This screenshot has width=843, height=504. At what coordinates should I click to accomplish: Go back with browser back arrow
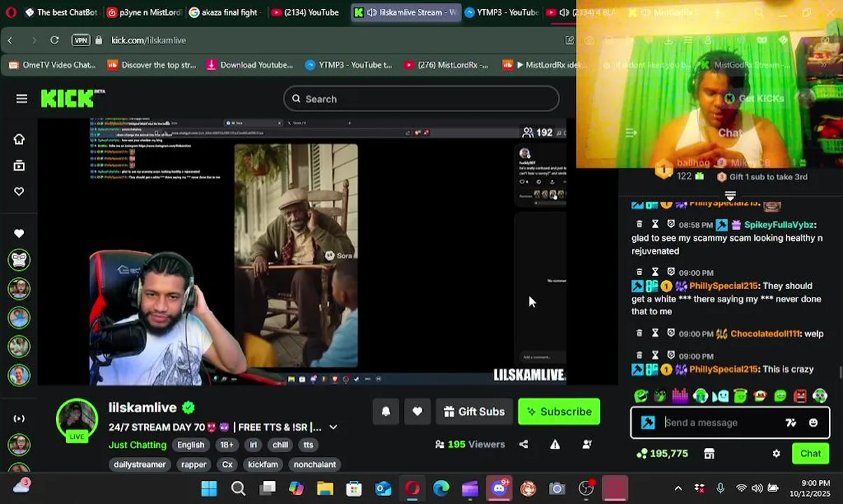point(10,40)
